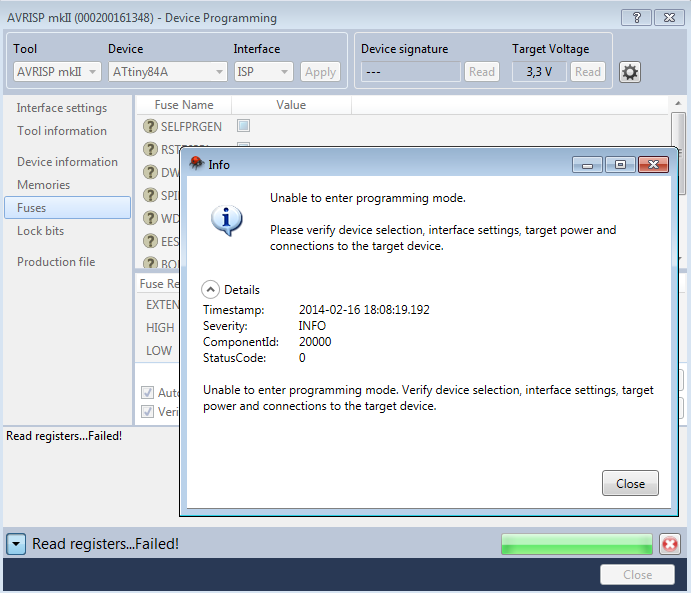The image size is (691, 593).
Task: Open the Device dropdown showing ATtiny84A
Action: (x=167, y=71)
